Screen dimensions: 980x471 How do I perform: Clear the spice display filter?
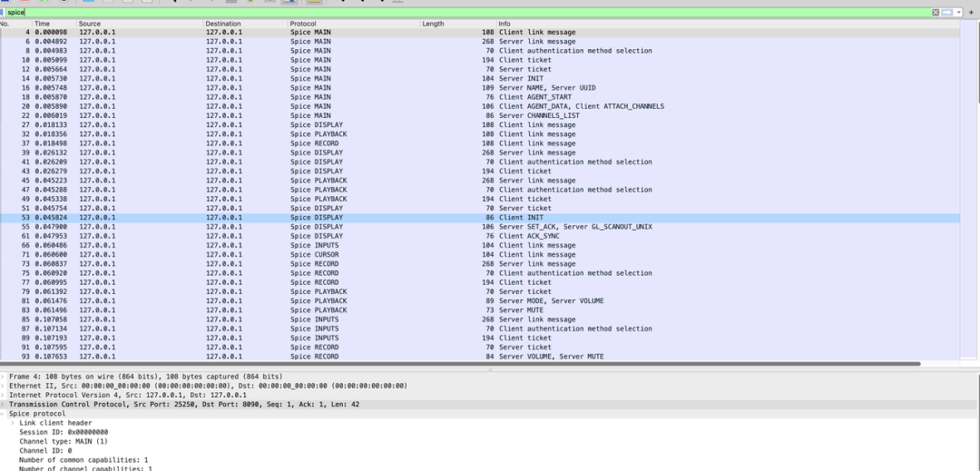click(936, 12)
